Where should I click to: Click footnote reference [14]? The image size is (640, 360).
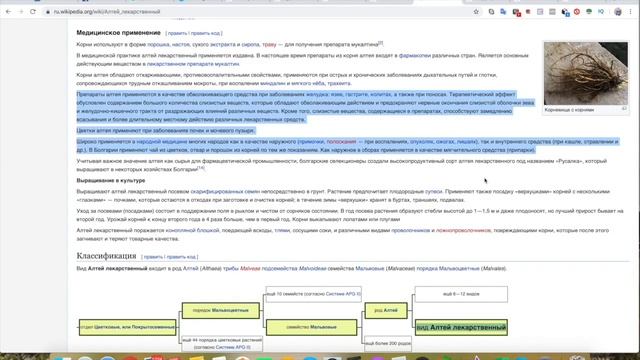click(x=201, y=168)
